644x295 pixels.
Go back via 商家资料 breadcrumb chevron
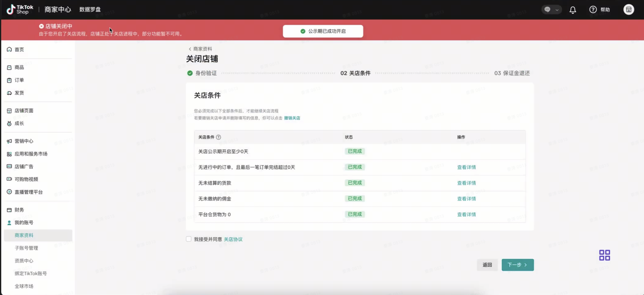[190, 49]
